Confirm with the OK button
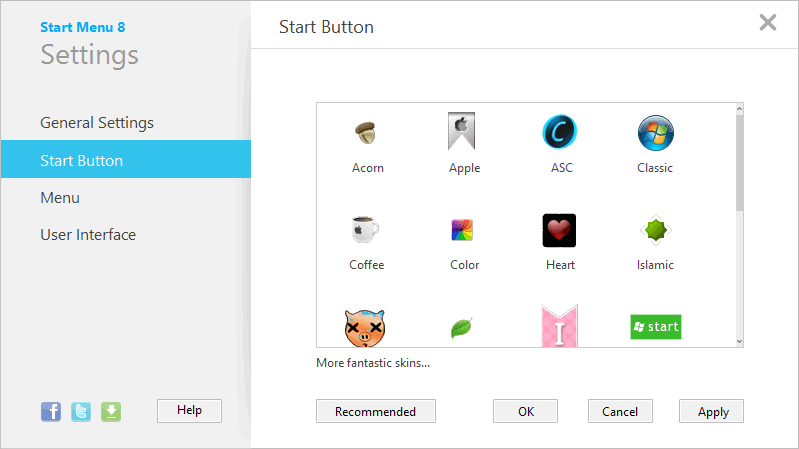 pyautogui.click(x=525, y=411)
